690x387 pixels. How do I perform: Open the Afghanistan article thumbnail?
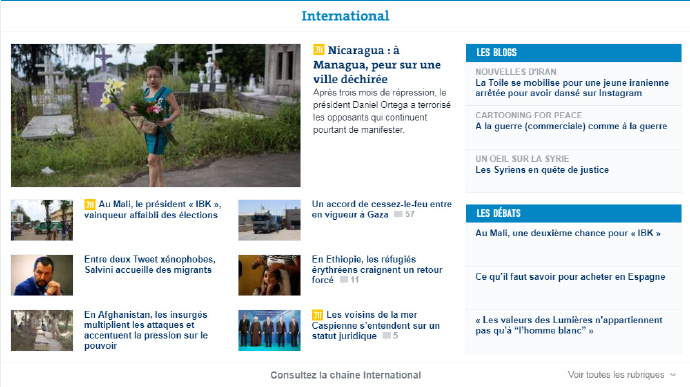(42, 330)
